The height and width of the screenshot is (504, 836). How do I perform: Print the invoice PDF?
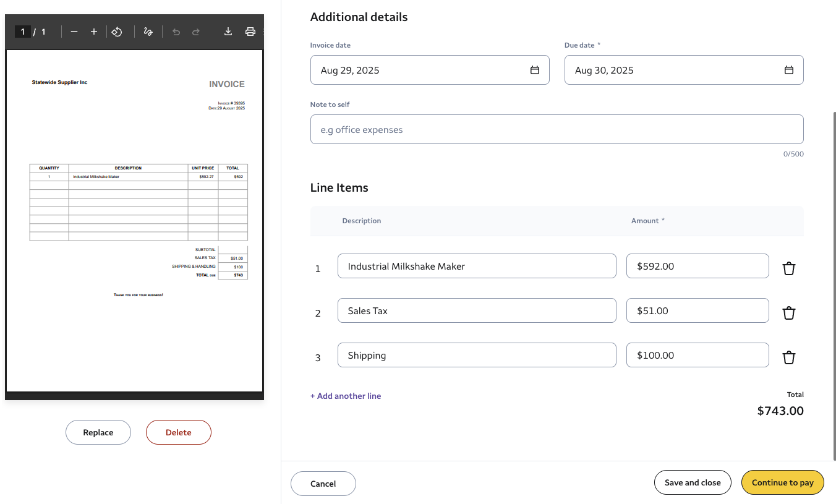[x=250, y=32]
